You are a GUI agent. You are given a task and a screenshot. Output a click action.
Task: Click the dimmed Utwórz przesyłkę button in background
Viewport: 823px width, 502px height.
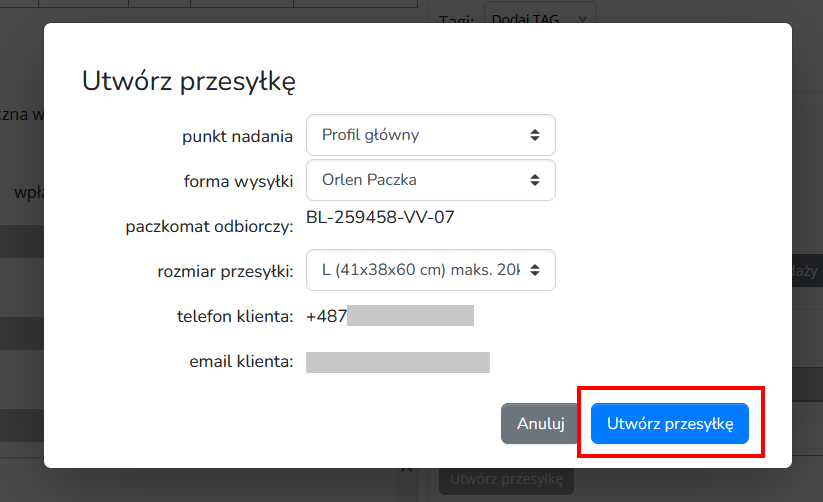(x=506, y=479)
